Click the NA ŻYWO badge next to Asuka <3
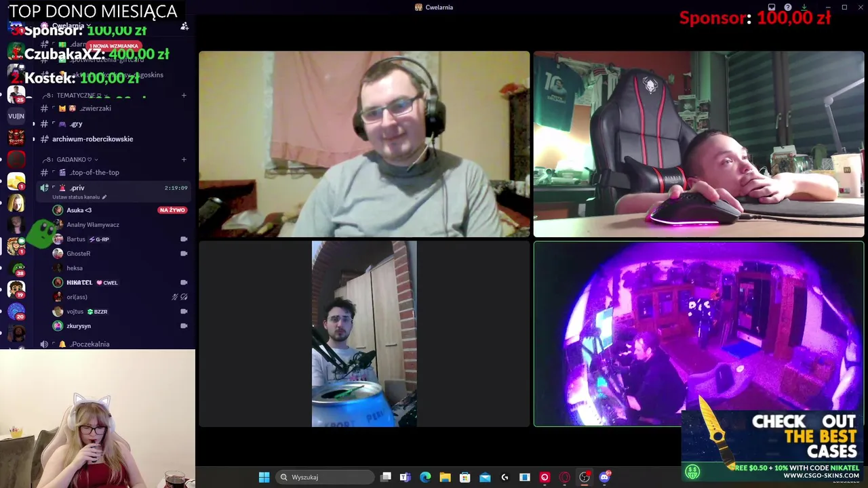This screenshot has width=868, height=488. click(x=172, y=210)
